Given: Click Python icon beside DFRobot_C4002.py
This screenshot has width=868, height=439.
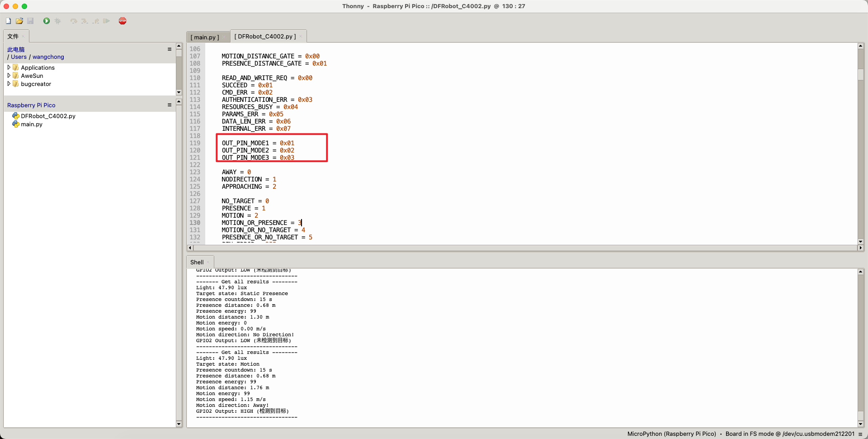Looking at the screenshot, I should [x=16, y=116].
